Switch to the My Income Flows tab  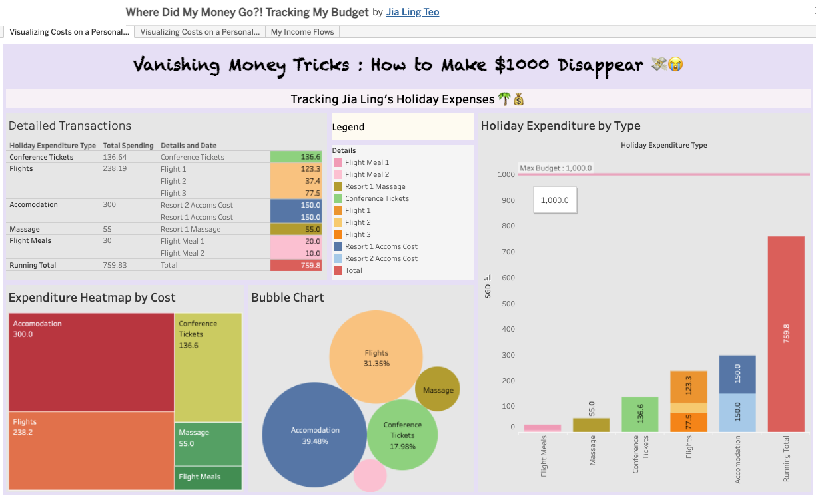pyautogui.click(x=302, y=32)
